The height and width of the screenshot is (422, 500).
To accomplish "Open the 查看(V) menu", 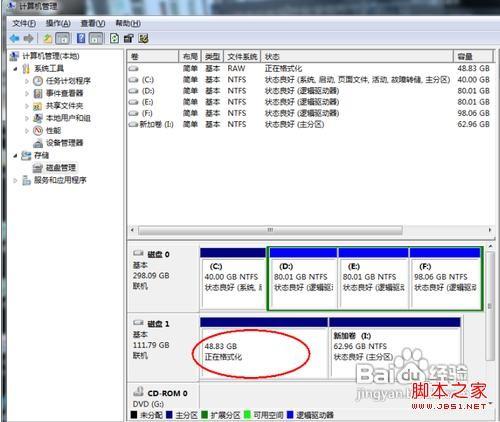I will [93, 24].
